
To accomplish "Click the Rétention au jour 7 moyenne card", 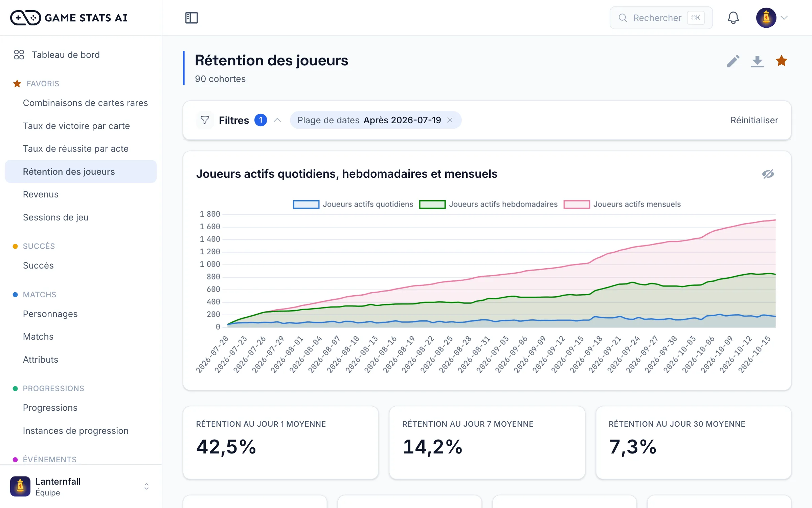I will pos(487,443).
